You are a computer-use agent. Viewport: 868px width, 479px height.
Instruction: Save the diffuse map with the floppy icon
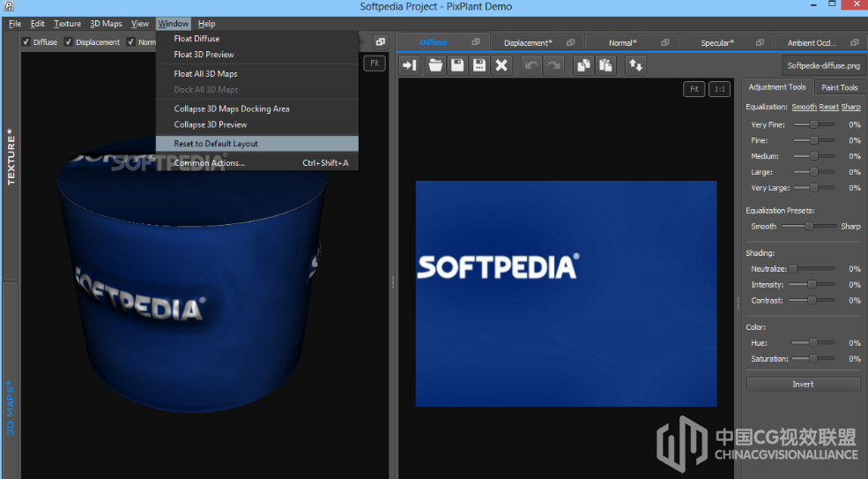[457, 65]
